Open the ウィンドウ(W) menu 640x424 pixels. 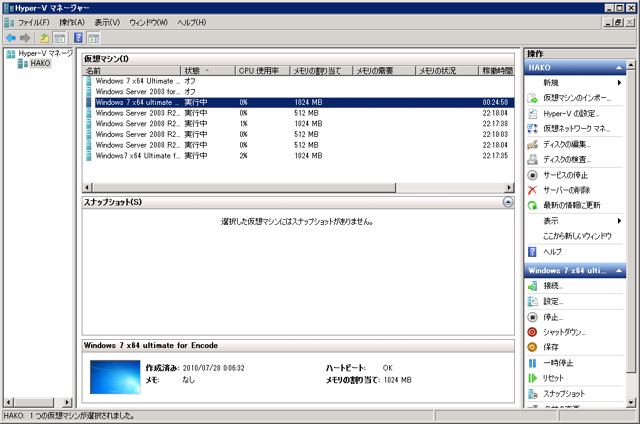149,22
